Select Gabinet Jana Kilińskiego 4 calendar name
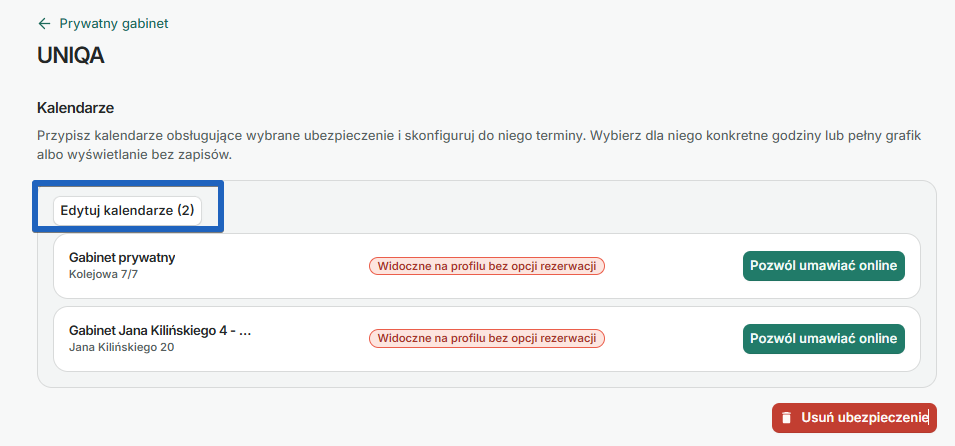This screenshot has height=446, width=955. 160,331
